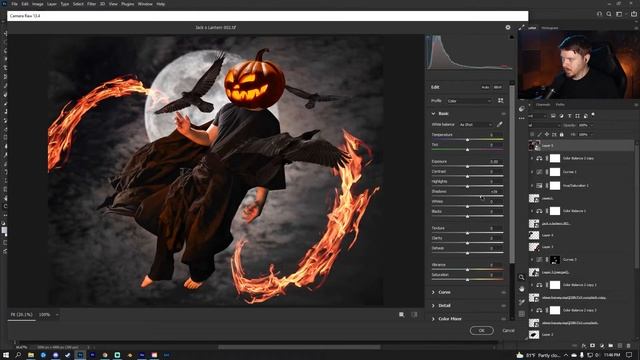Viewport: 640px width, 360px height.
Task: Select the top Layer 5 thumbnail
Action: tap(534, 145)
